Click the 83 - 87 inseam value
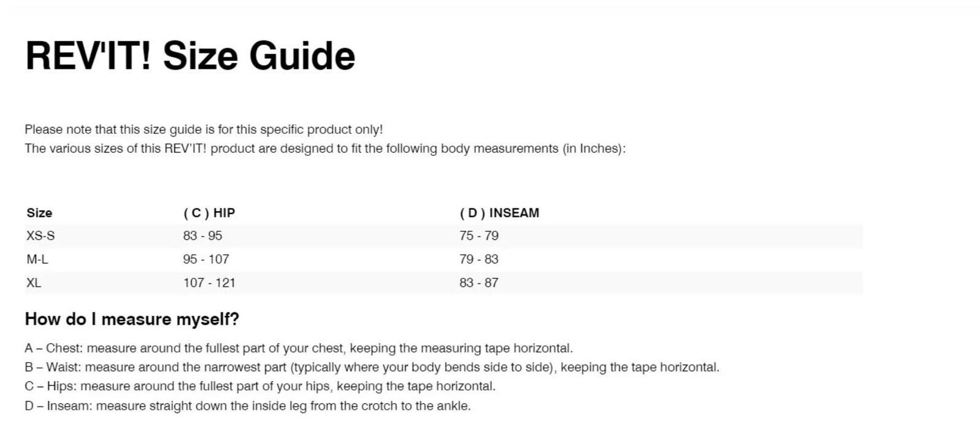Screen dimensions: 980x429 tap(479, 283)
